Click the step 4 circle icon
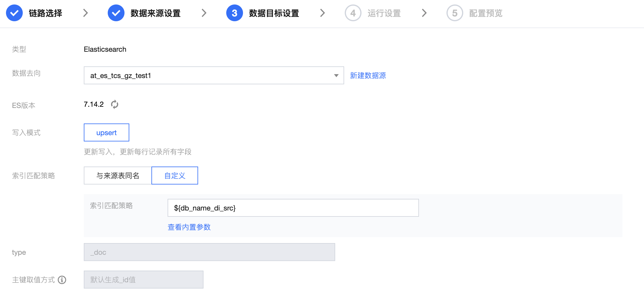 click(x=353, y=13)
